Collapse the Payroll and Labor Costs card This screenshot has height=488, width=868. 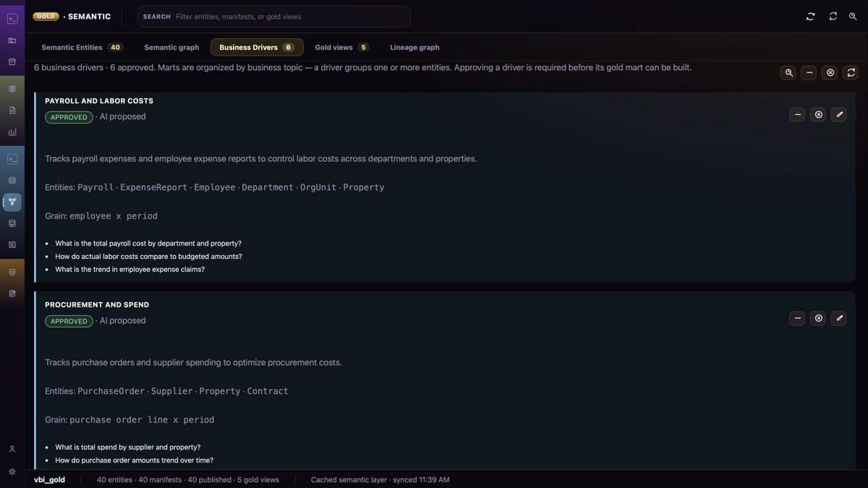(x=797, y=114)
